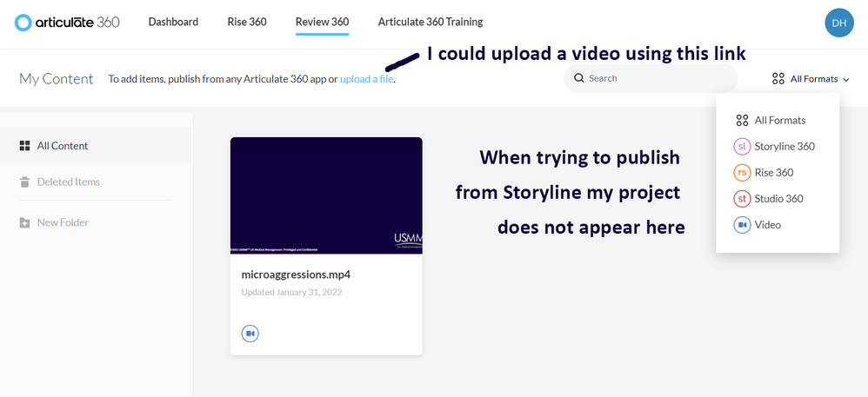Viewport: 868px width, 397px height.
Task: Click the All Formats icon in dropdown list
Action: click(742, 120)
